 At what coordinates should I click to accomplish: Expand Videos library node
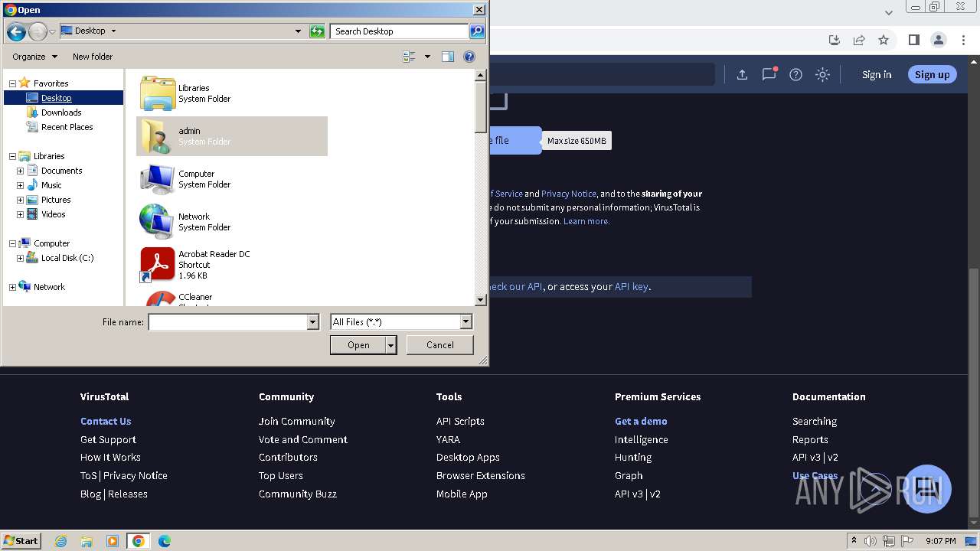click(21, 214)
